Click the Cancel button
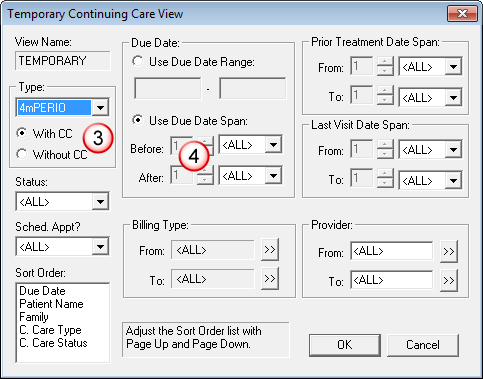 (x=423, y=345)
